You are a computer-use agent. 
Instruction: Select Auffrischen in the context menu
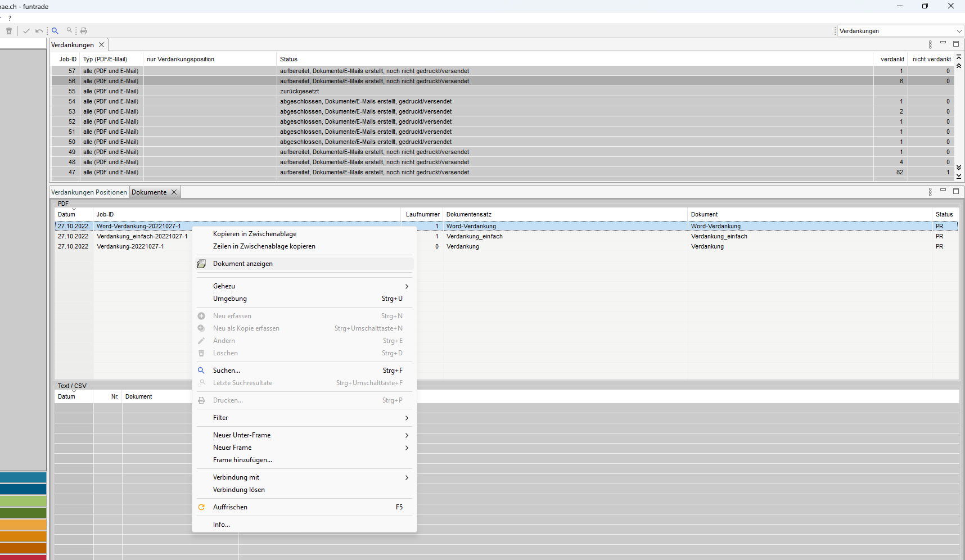pos(230,507)
